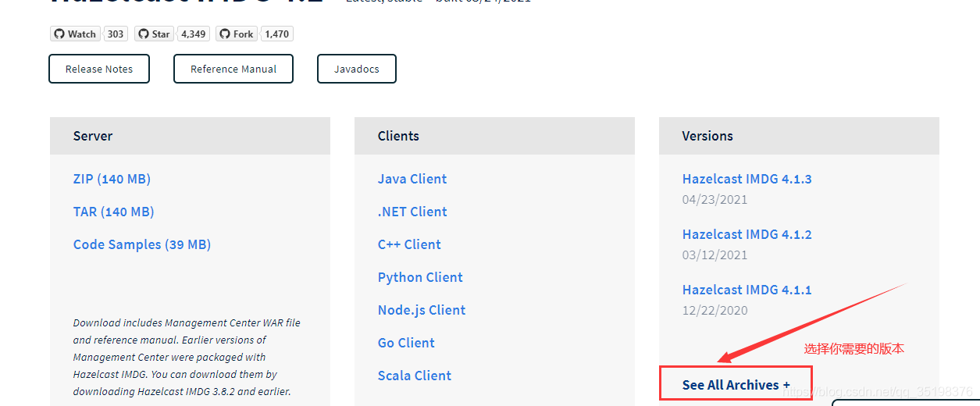Screen dimensions: 980x406
Task: Click the 04/23/2021 release date
Action: pos(715,200)
